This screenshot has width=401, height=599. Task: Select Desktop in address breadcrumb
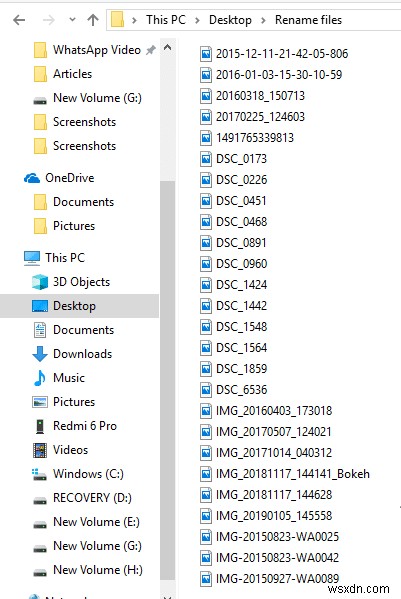click(x=230, y=20)
